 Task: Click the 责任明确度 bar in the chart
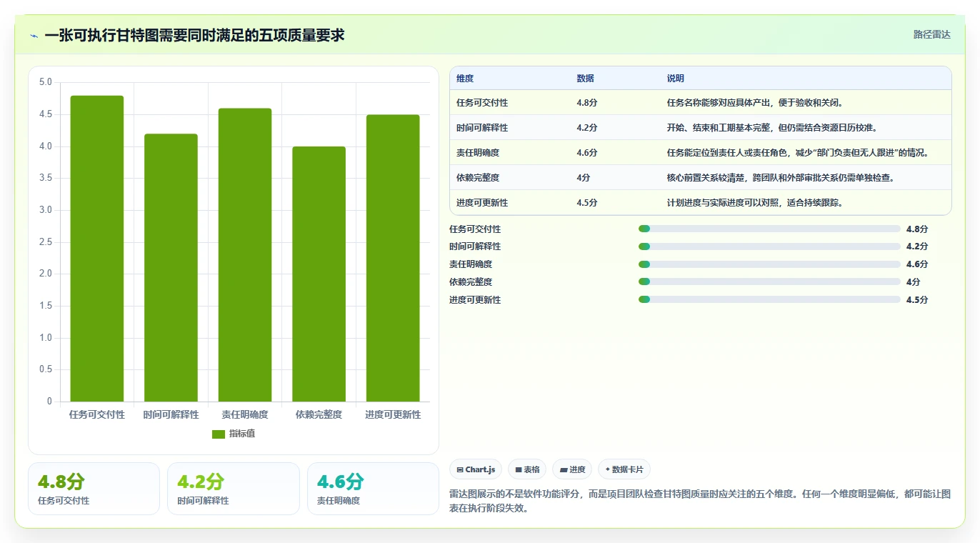[245, 255]
